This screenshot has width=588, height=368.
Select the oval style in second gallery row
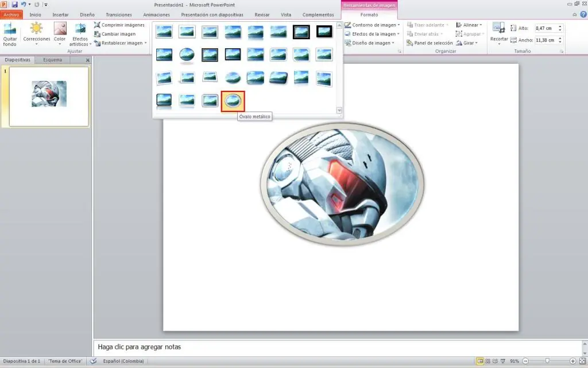pos(187,55)
